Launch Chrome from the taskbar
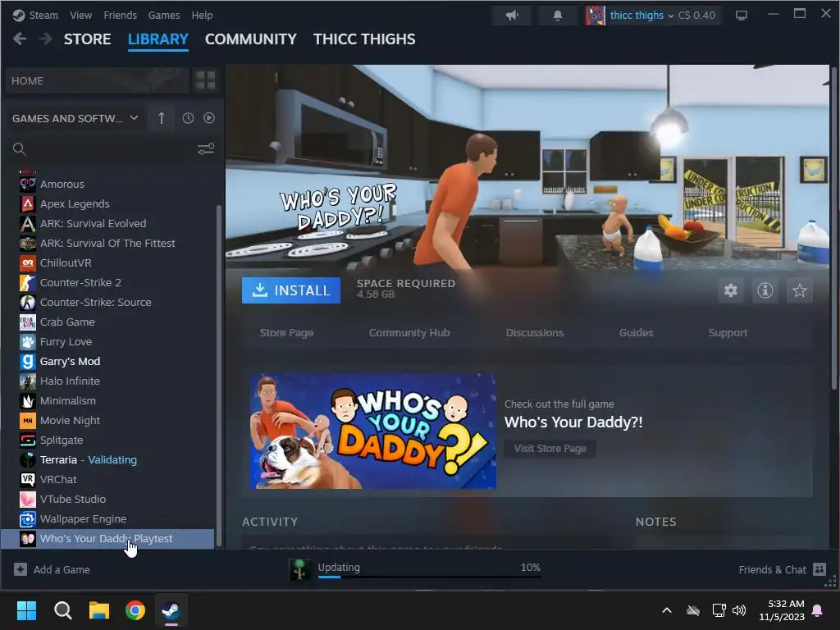Viewport: 840px width, 630px height. 135,610
